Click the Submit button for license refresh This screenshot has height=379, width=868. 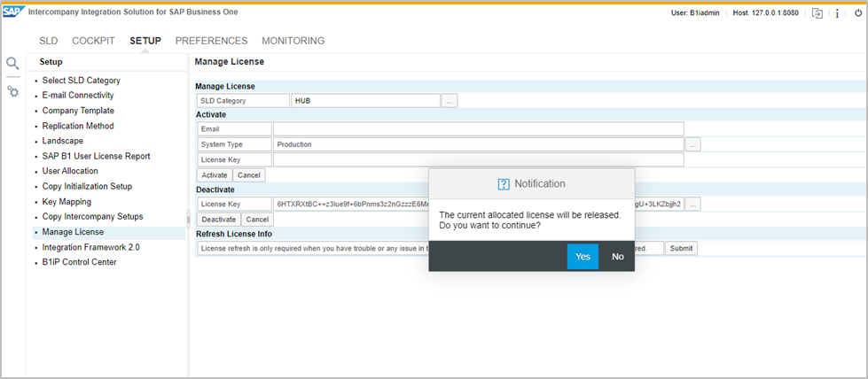[x=681, y=249]
